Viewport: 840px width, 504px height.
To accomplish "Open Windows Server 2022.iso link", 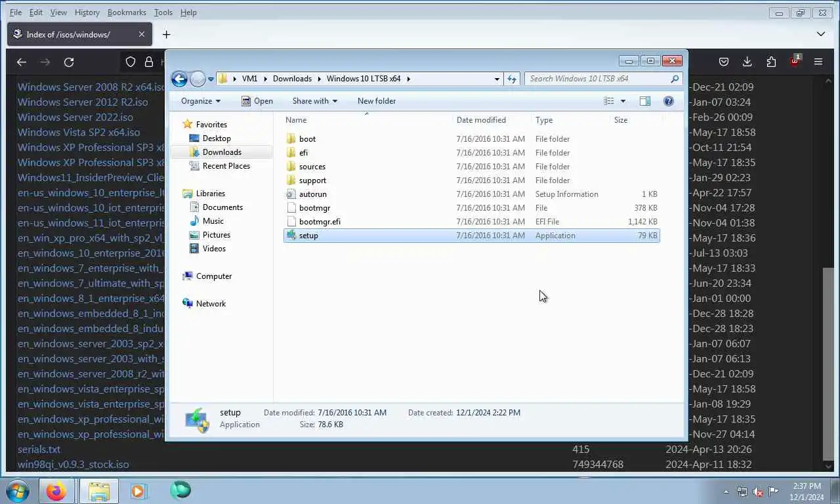I will [75, 117].
